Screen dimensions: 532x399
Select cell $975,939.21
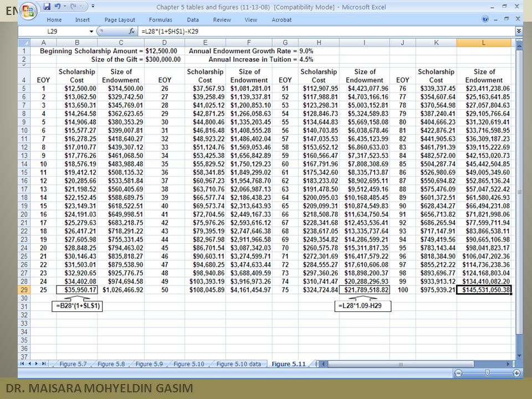[x=436, y=290]
